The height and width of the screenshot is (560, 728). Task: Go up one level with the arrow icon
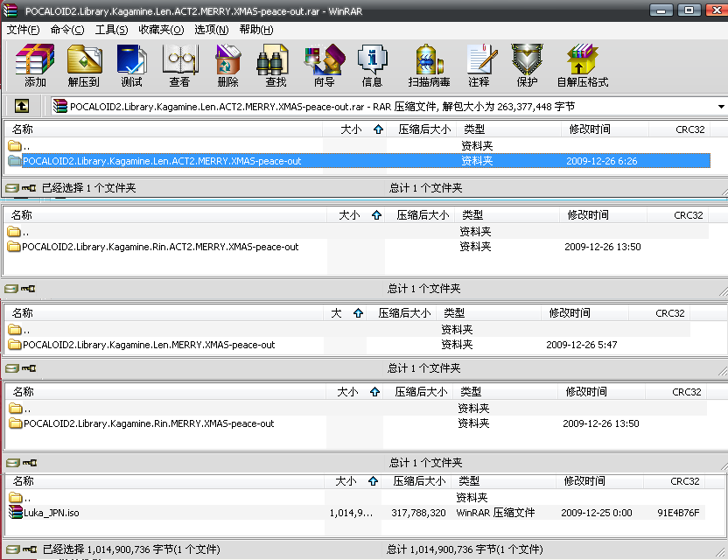pos(22,106)
